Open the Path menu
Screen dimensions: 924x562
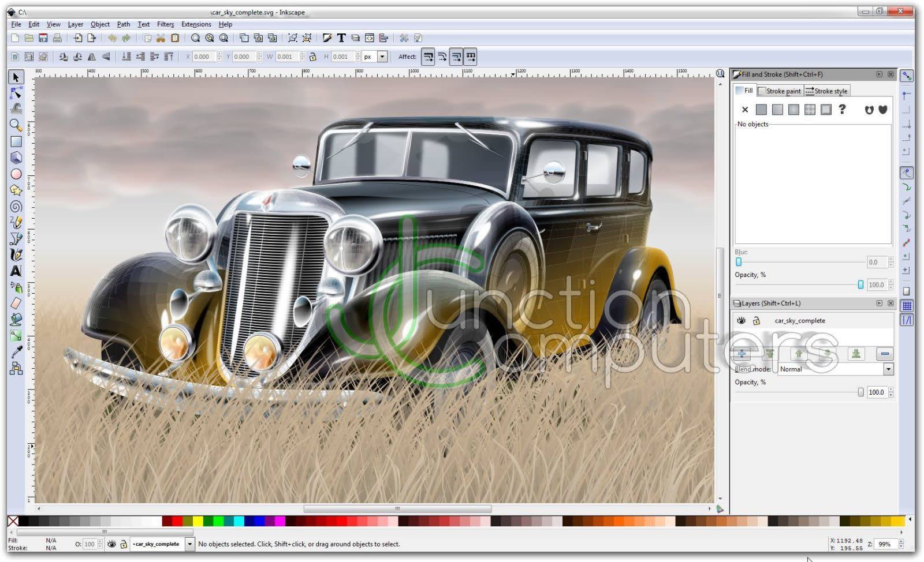(124, 24)
